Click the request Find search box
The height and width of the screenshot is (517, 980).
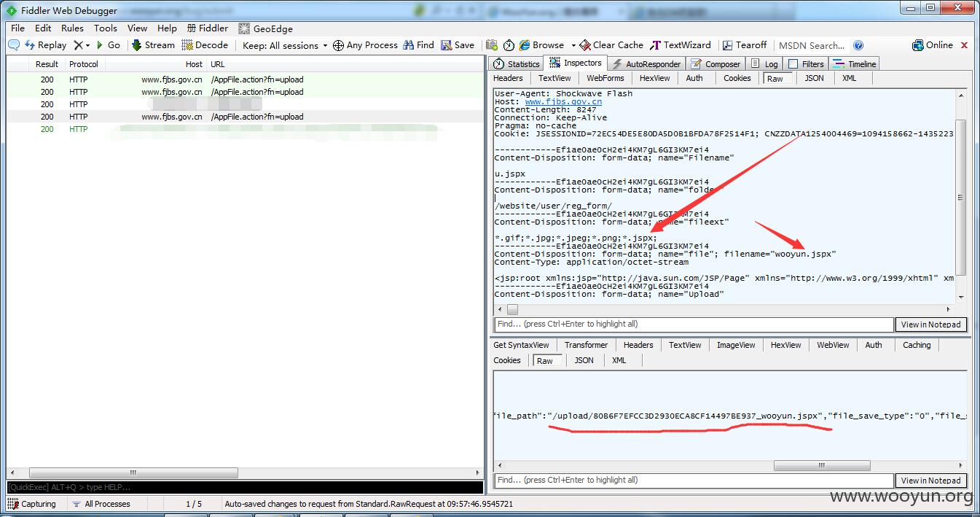pyautogui.click(x=693, y=324)
